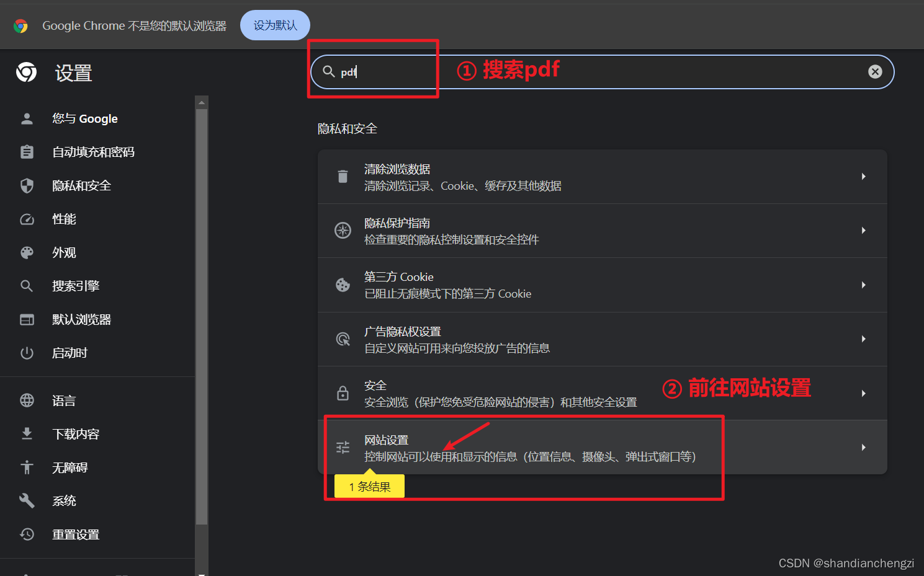Image resolution: width=924 pixels, height=576 pixels.
Task: Click the shield icon for 隐私和安全
Action: [27, 185]
